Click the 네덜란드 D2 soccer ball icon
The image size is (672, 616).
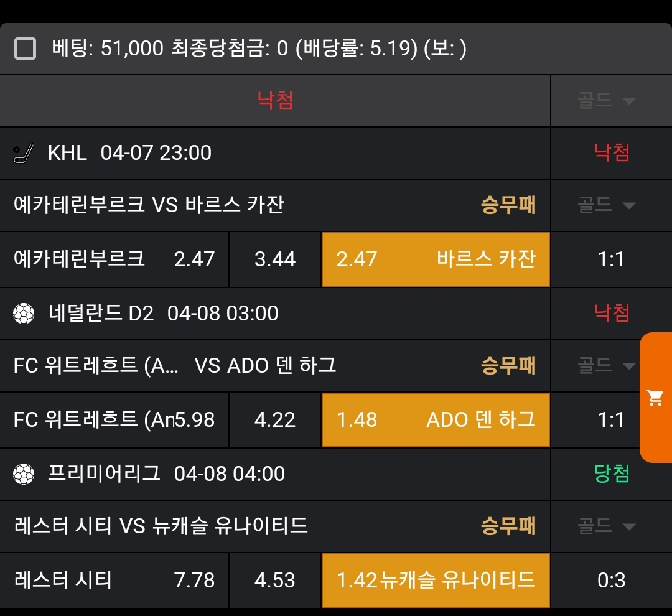pyautogui.click(x=24, y=314)
